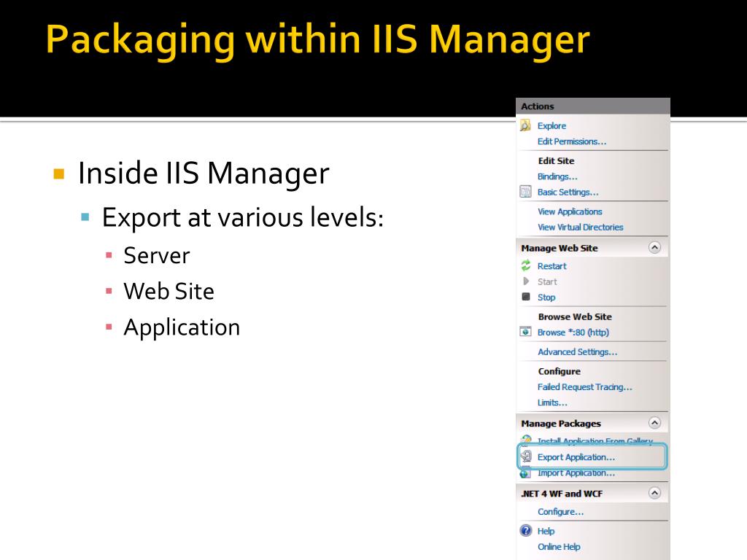Image resolution: width=747 pixels, height=560 pixels.
Task: Click the slide title Packaging within IIS Manager
Action: [x=318, y=42]
